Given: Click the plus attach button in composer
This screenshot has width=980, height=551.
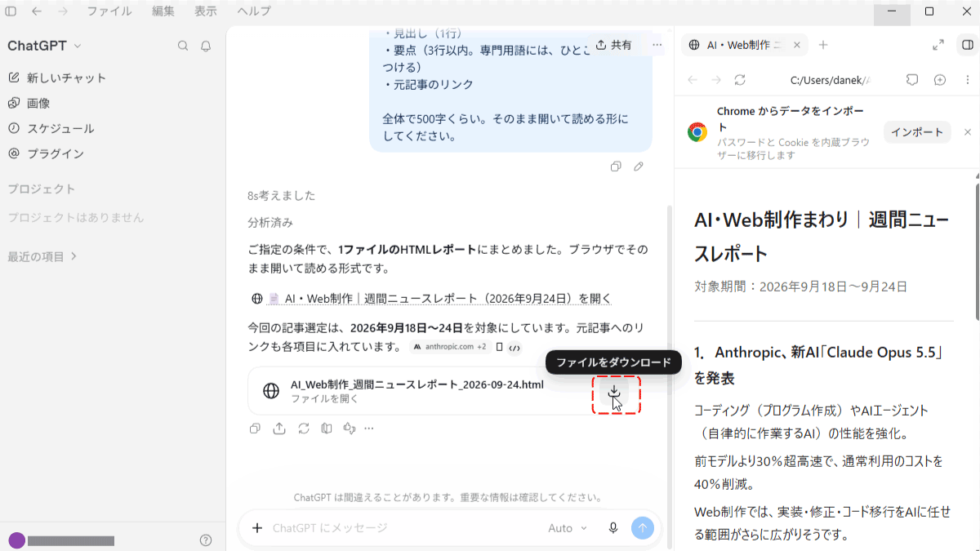Looking at the screenshot, I should pos(257,528).
